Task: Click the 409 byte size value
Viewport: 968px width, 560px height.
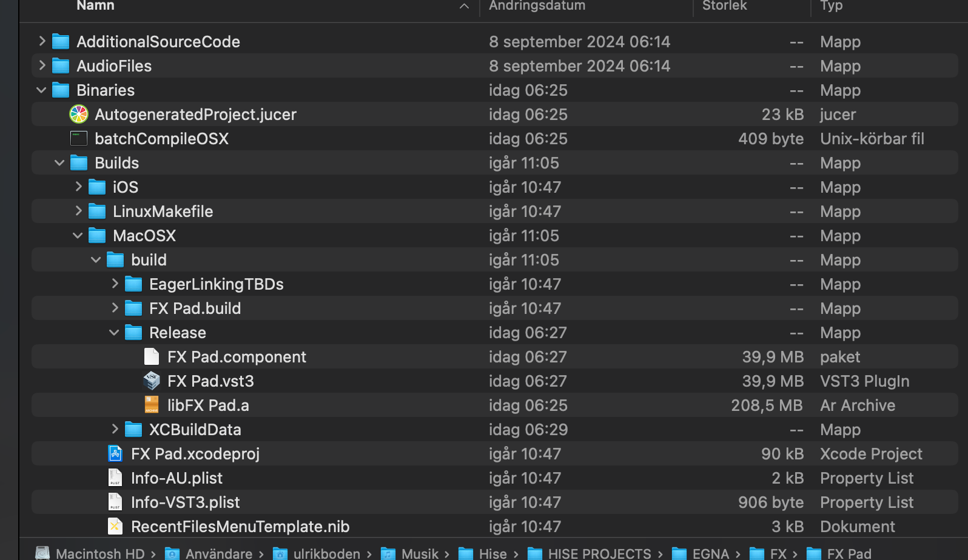Action: (x=771, y=139)
